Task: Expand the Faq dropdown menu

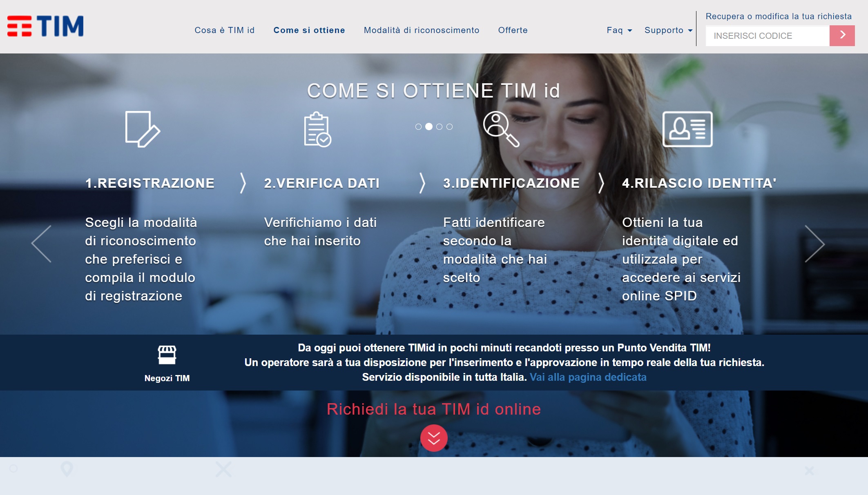Action: pos(619,30)
